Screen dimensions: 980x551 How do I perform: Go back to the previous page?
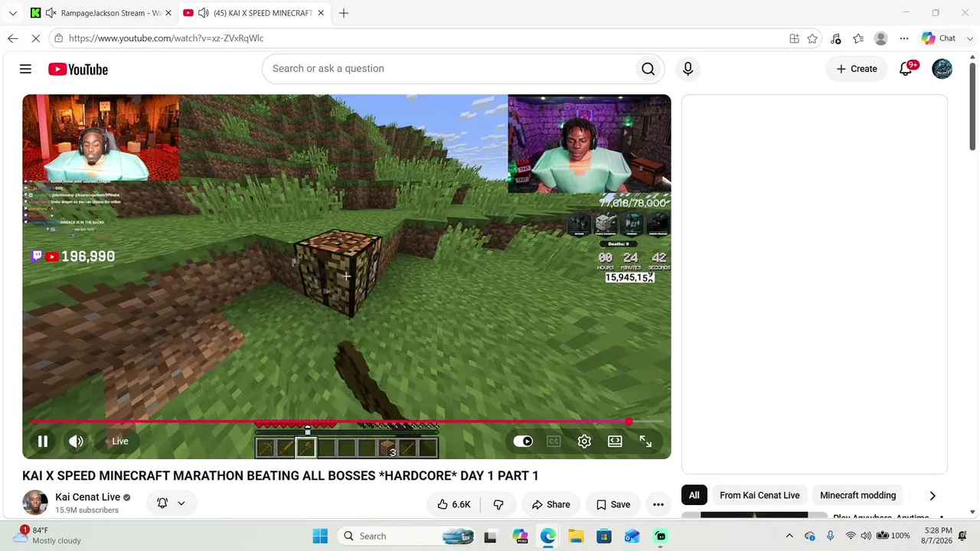point(13,38)
